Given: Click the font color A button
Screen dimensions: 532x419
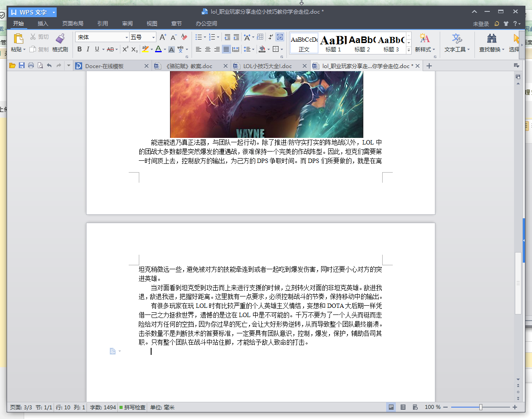Looking at the screenshot, I should click(158, 49).
